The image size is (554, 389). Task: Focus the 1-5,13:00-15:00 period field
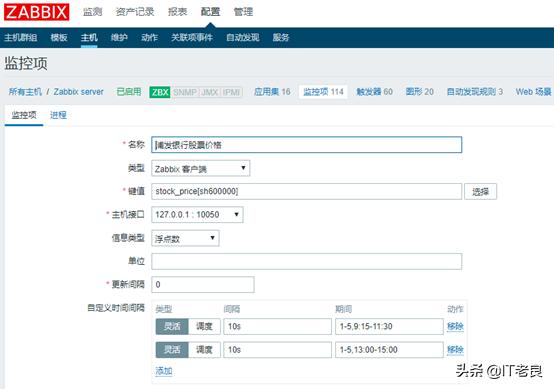click(x=389, y=350)
